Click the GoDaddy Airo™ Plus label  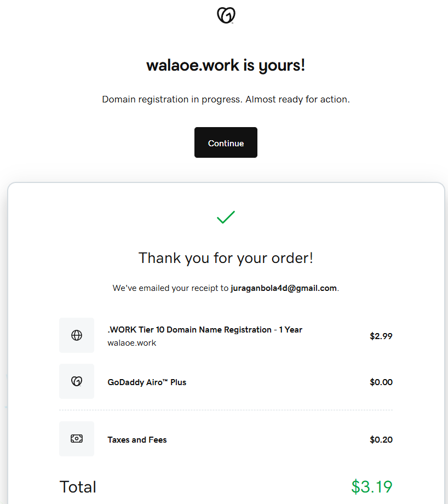tap(147, 382)
